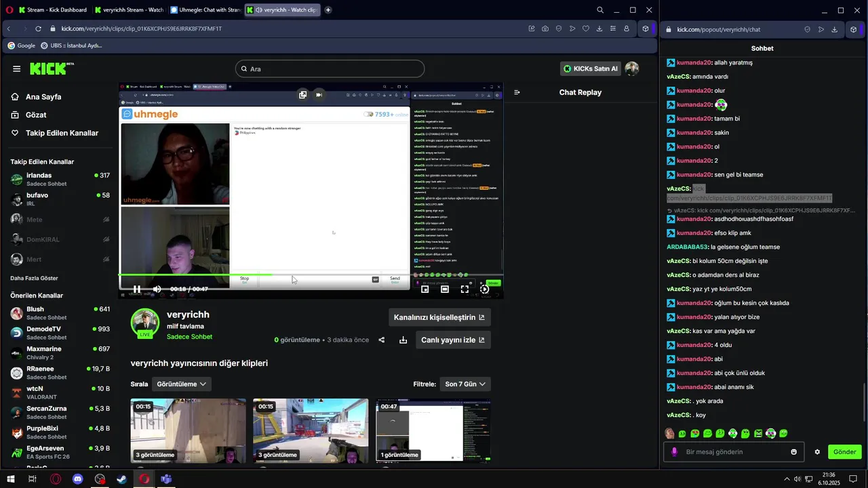The width and height of the screenshot is (868, 488).
Task: Open Opera easy setup sliders icon
Action: coord(613,28)
